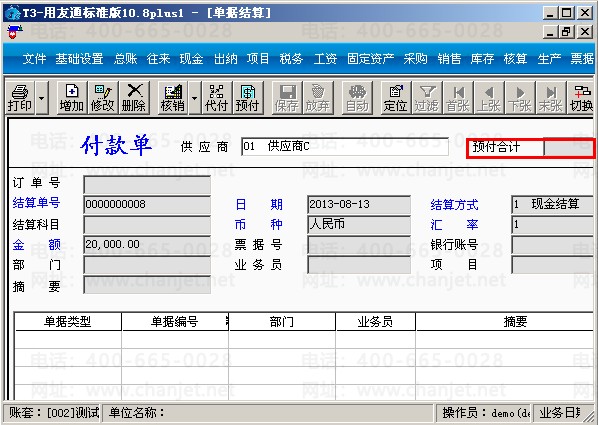Click the 单据编号 column header
Image resolution: width=598 pixels, height=425 pixels.
[x=175, y=322]
